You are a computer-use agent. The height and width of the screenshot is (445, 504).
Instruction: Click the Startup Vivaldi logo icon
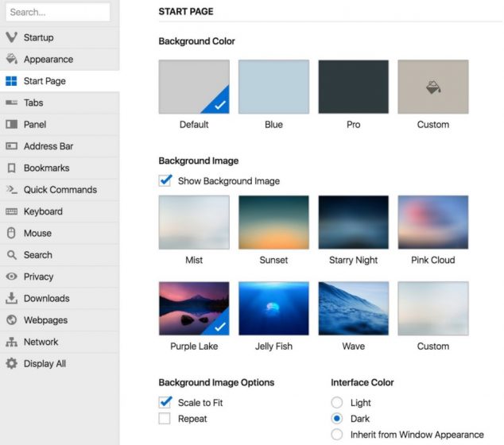[x=11, y=37]
